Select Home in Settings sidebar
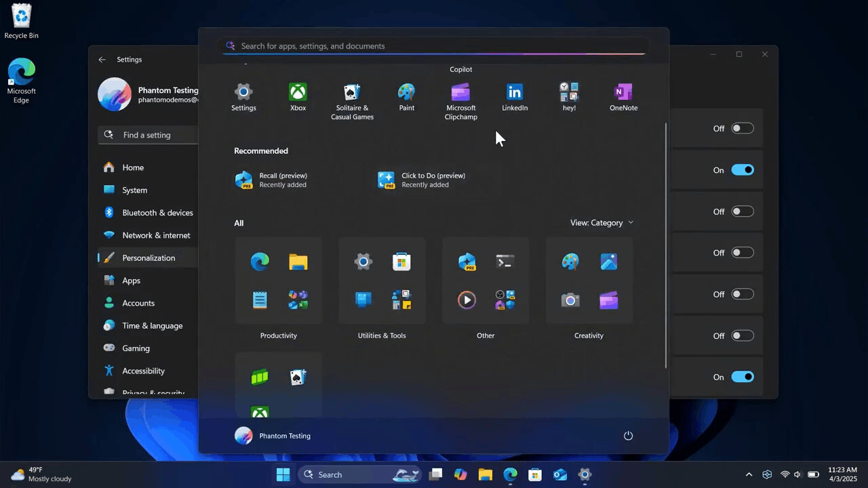This screenshot has width=868, height=488. pyautogui.click(x=148, y=167)
